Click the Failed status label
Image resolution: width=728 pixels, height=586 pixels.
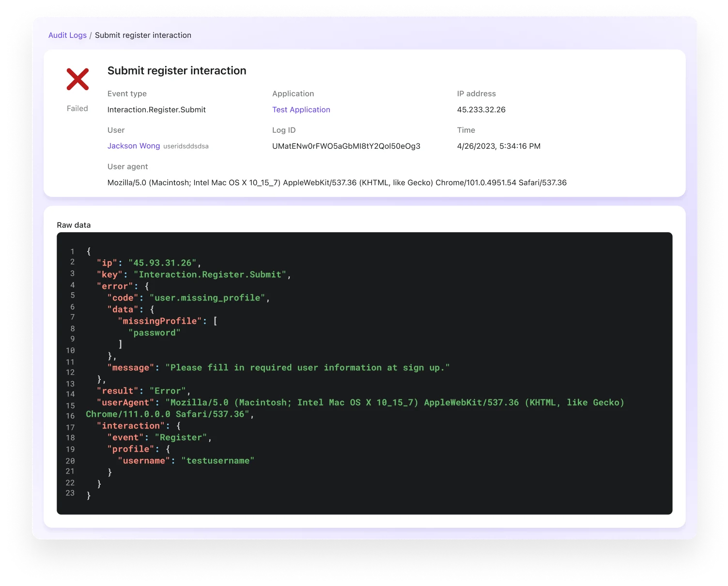click(77, 109)
